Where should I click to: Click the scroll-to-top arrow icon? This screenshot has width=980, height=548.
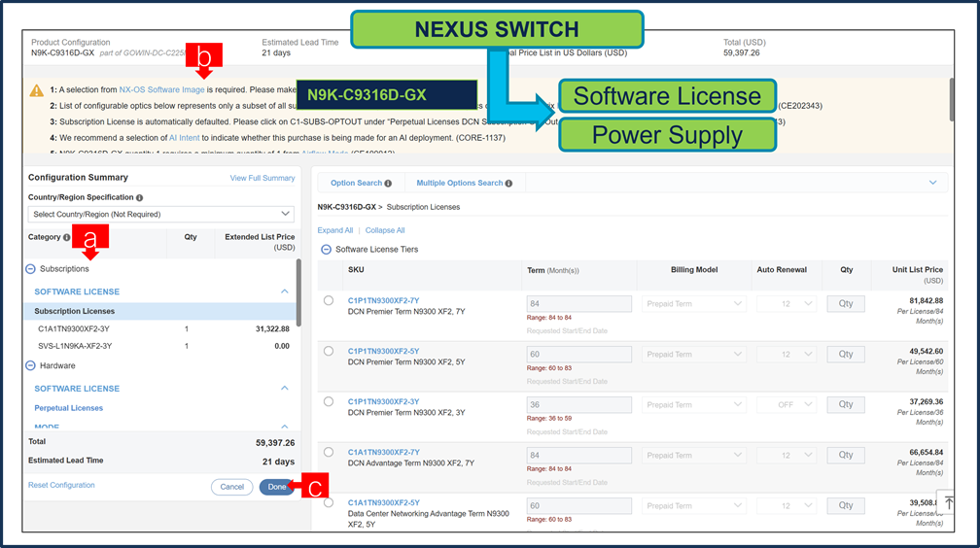[x=949, y=502]
